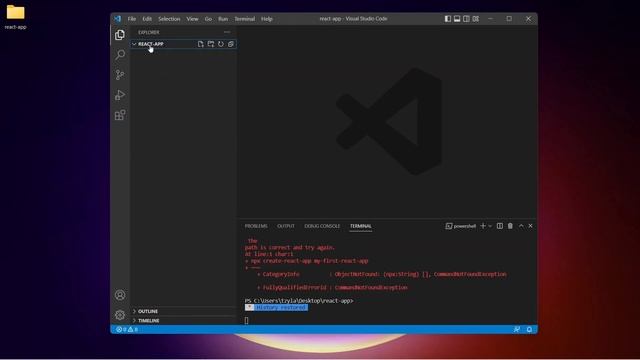Screen dimensions: 640x360
Task: Select the react-app folder on desktop
Action: point(16,17)
